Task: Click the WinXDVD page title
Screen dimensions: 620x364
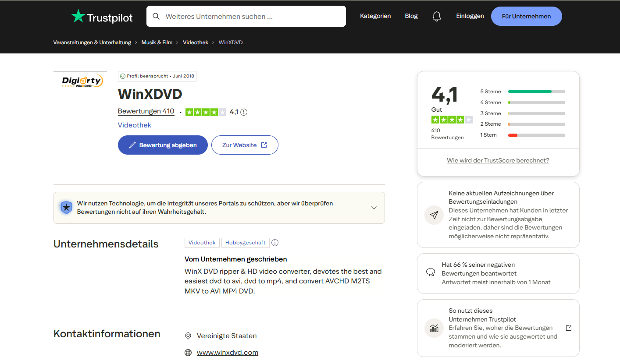Action: (x=150, y=94)
